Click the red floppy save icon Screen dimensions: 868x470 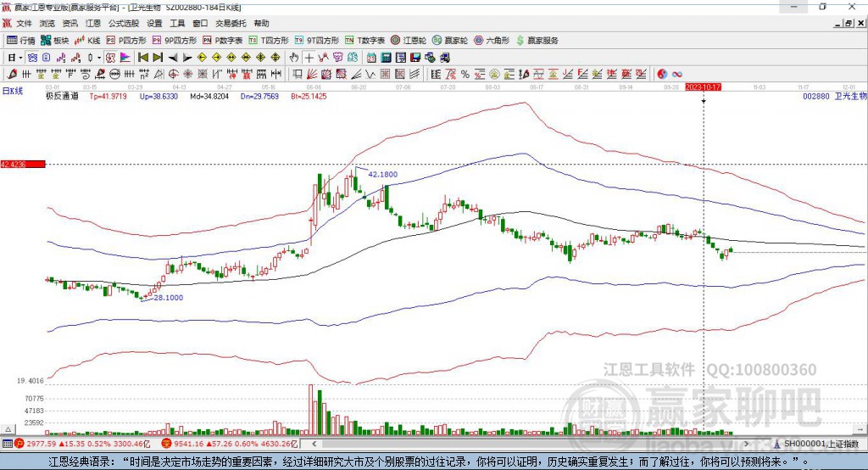click(415, 58)
